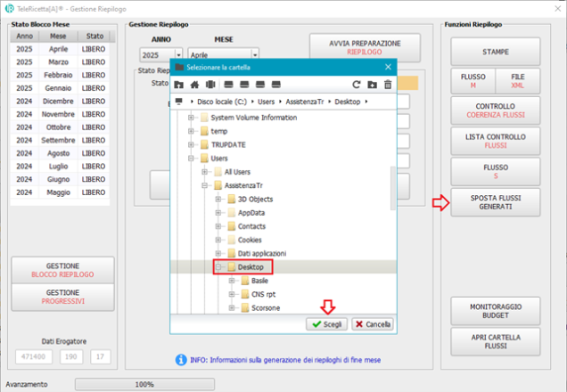Click the third toolbar icon next to Home
Viewport: 567px width, 392px height.
pos(210,85)
